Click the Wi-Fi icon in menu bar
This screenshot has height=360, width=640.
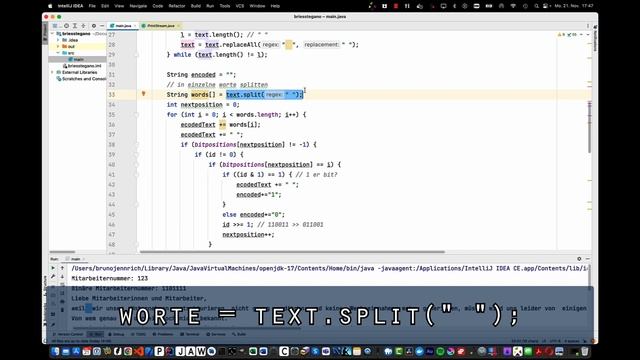click(513, 6)
